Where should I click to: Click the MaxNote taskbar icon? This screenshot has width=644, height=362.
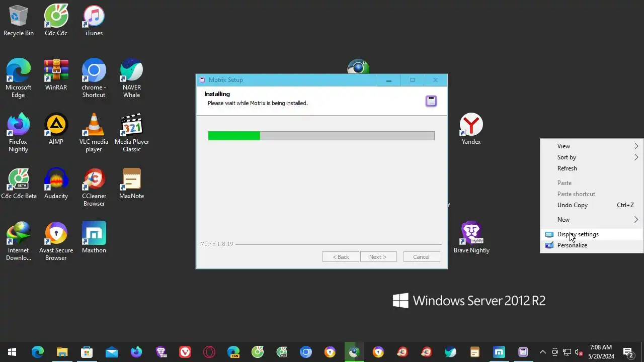pyautogui.click(x=475, y=352)
